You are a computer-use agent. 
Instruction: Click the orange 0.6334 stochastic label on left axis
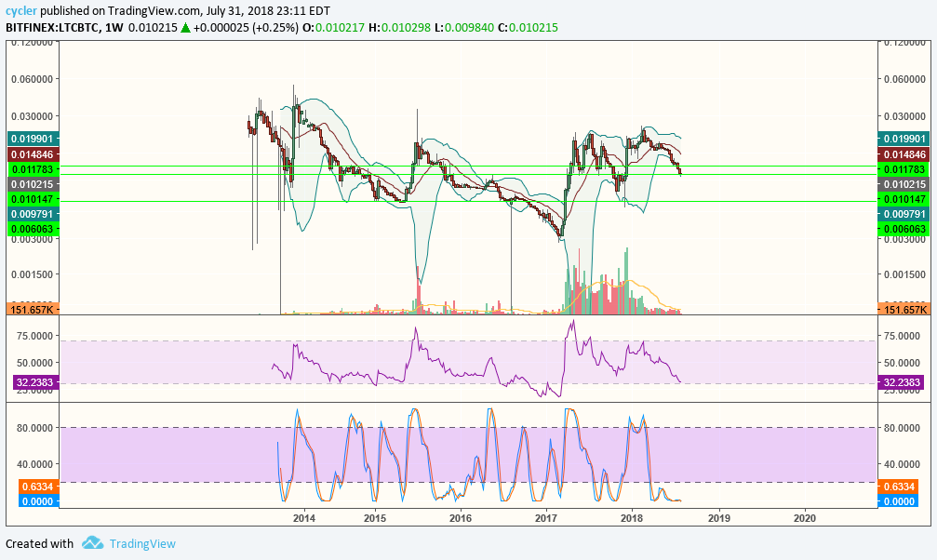coord(39,487)
